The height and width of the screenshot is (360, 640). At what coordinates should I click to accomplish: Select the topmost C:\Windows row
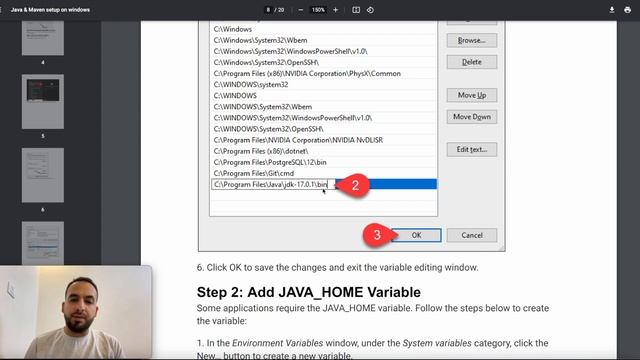pos(323,29)
